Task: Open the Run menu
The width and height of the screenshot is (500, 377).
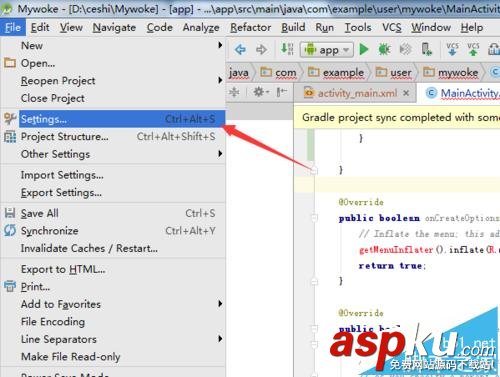Action: pyautogui.click(x=324, y=27)
